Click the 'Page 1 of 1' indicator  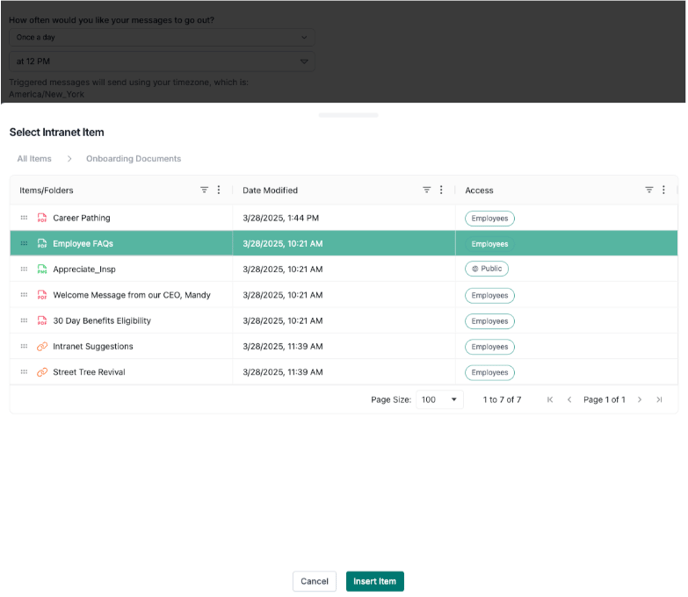604,400
